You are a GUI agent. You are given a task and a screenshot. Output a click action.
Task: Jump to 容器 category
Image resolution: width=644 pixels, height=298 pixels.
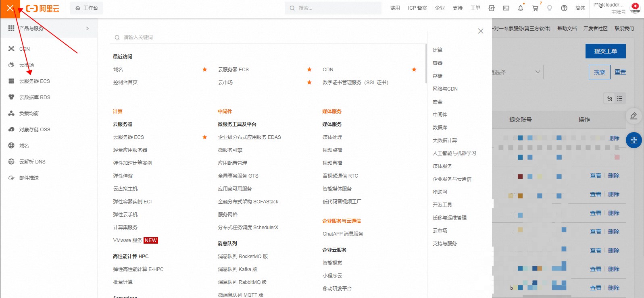click(438, 63)
